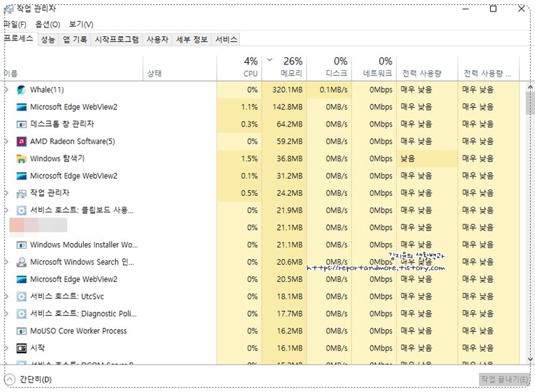The width and height of the screenshot is (535, 392).
Task: Switch to the 세부 정보 tab
Action: pos(192,40)
